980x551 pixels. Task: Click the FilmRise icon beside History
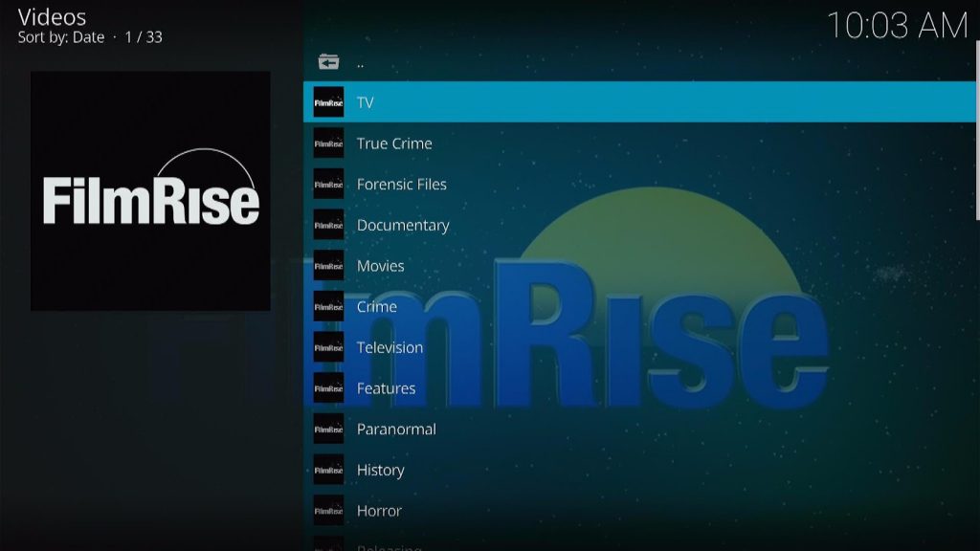[328, 470]
